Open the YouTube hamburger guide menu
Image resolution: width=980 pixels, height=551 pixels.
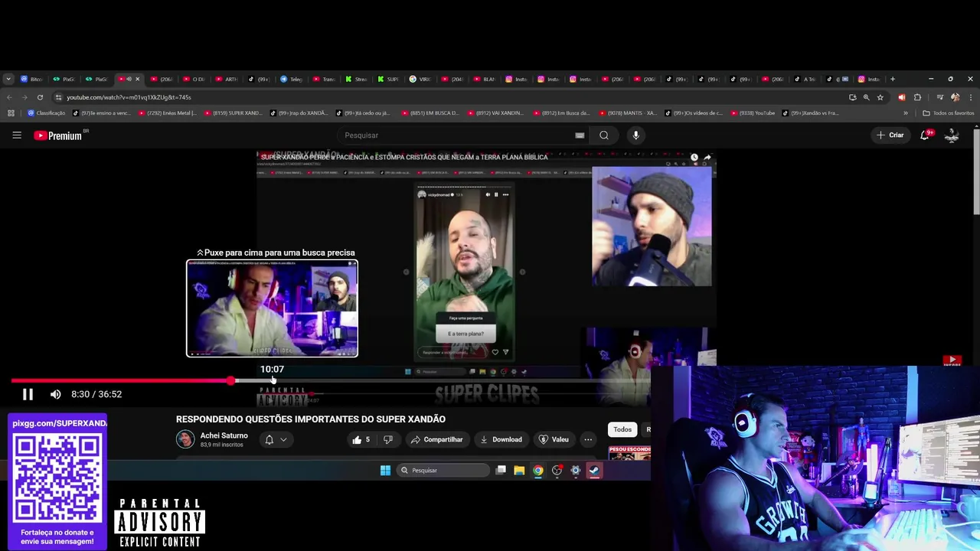(x=17, y=135)
